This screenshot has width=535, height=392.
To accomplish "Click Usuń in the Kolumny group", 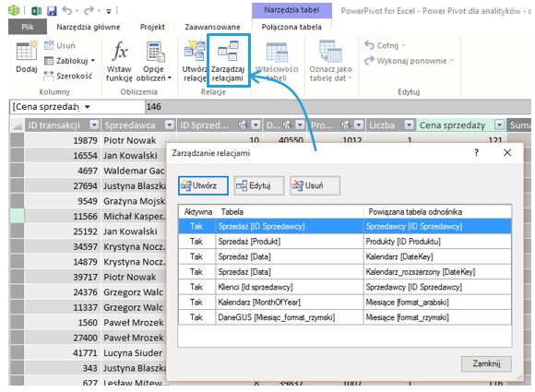I will tap(59, 45).
